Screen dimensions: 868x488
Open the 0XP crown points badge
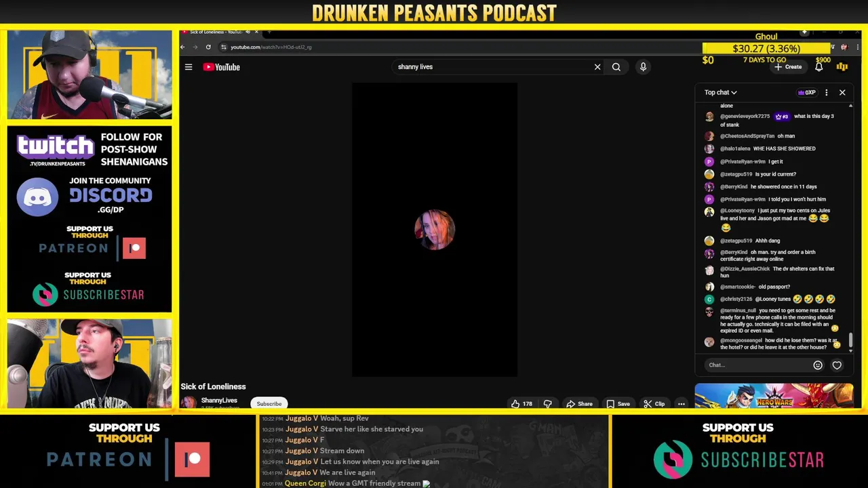[x=807, y=92]
